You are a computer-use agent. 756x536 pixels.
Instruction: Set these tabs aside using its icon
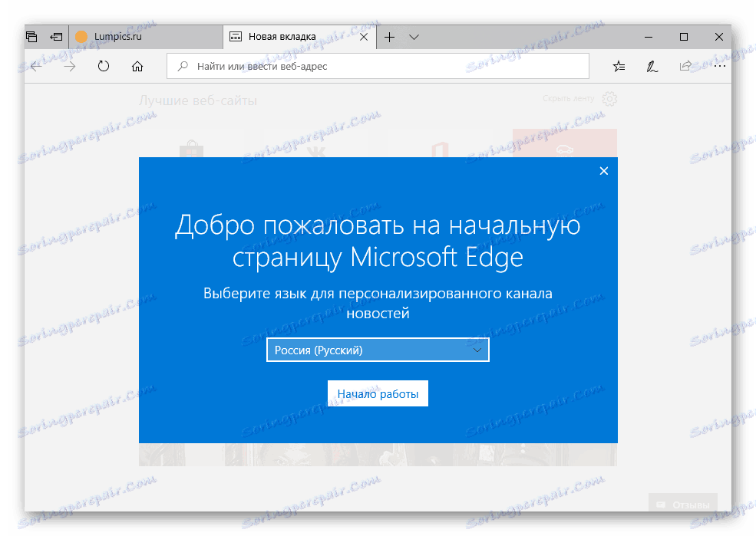click(x=55, y=36)
